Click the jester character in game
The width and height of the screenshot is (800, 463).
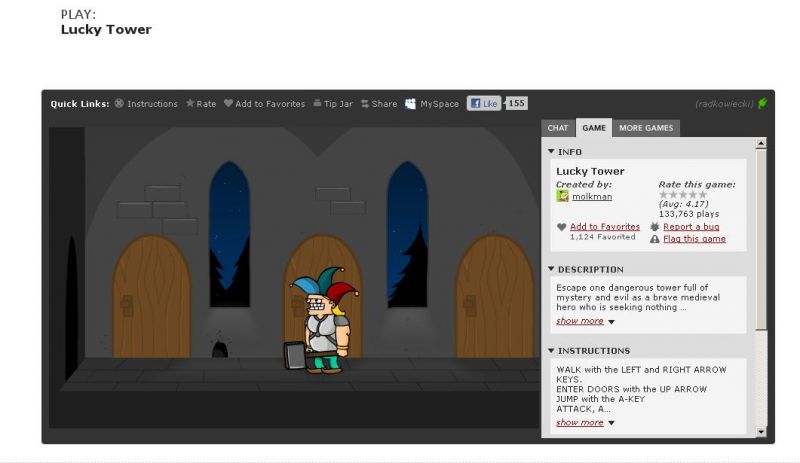322,321
